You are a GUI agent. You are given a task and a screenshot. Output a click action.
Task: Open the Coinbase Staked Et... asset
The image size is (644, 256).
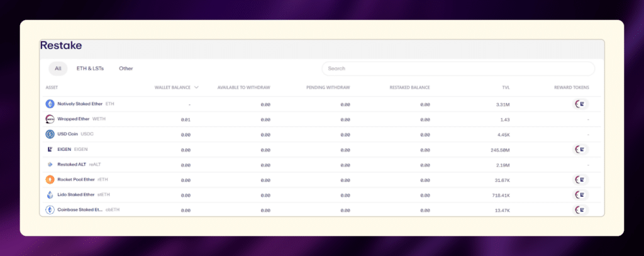80,210
